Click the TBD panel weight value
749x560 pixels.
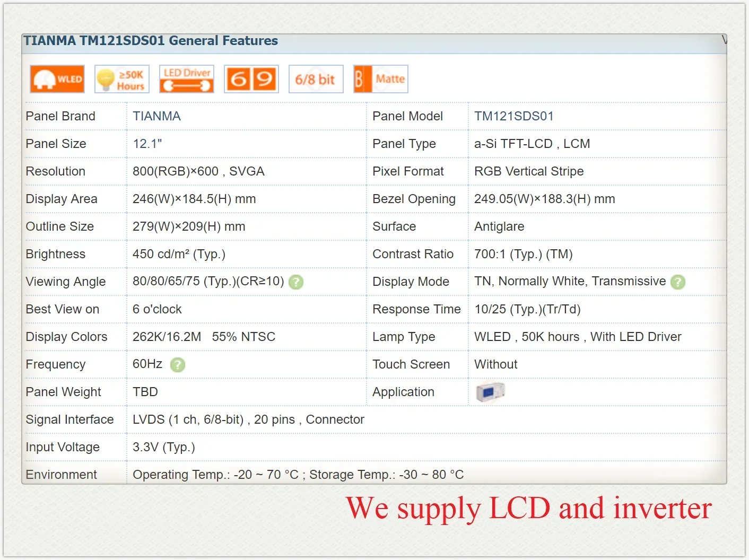coord(145,392)
